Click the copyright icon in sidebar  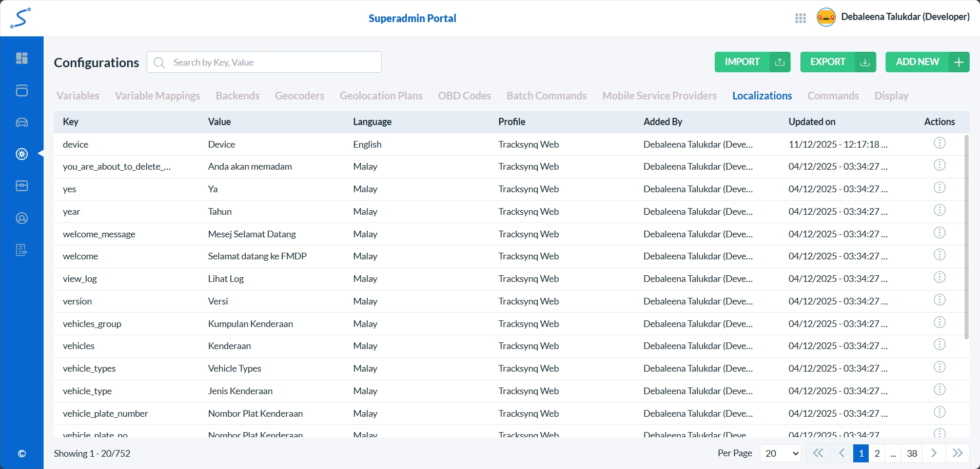(x=22, y=454)
